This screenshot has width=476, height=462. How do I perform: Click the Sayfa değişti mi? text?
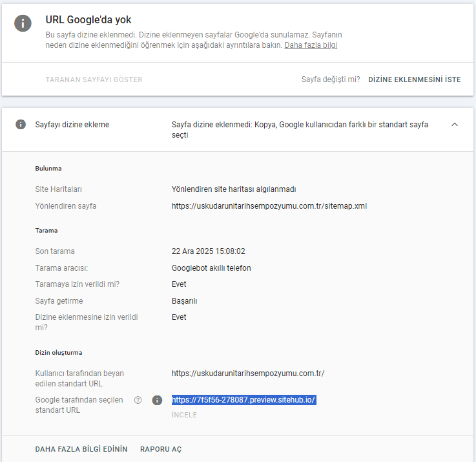331,79
